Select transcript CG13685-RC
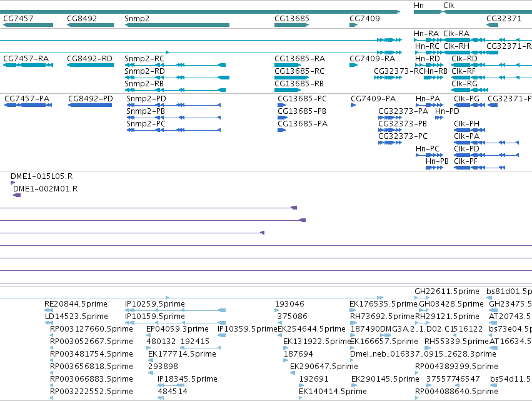 click(299, 71)
